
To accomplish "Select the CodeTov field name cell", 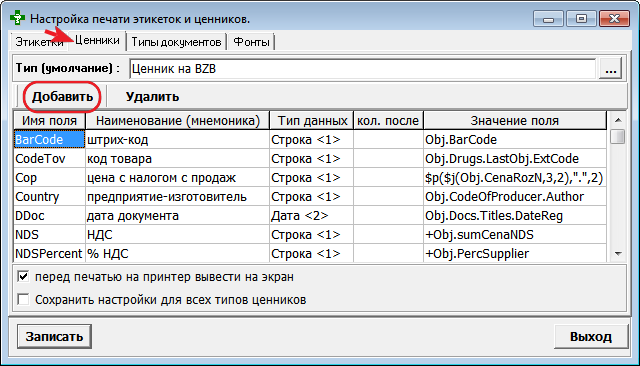I will pos(49,158).
